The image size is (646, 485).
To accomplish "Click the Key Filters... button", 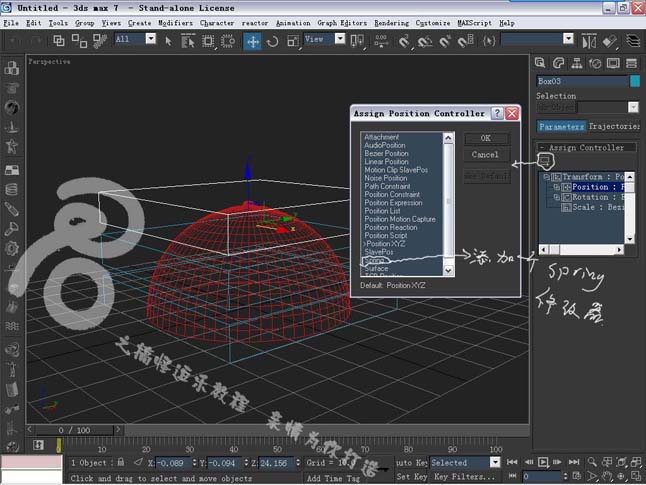I will pyautogui.click(x=465, y=477).
